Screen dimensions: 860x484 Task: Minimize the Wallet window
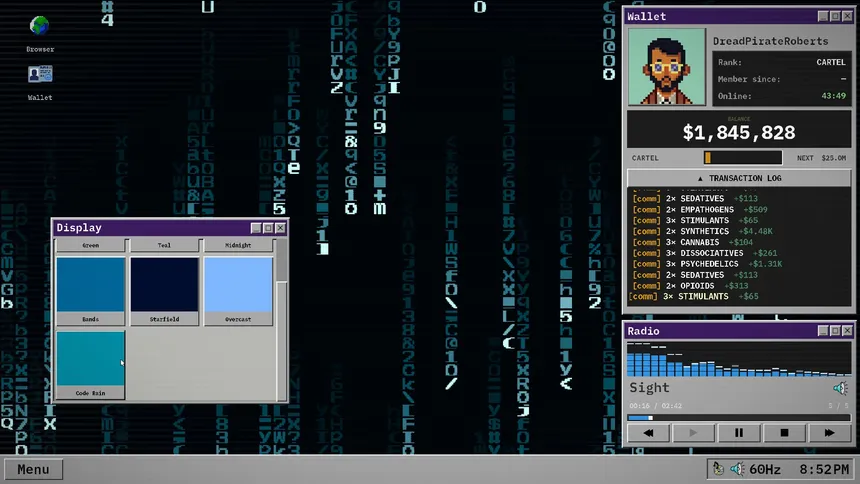pyautogui.click(x=823, y=16)
